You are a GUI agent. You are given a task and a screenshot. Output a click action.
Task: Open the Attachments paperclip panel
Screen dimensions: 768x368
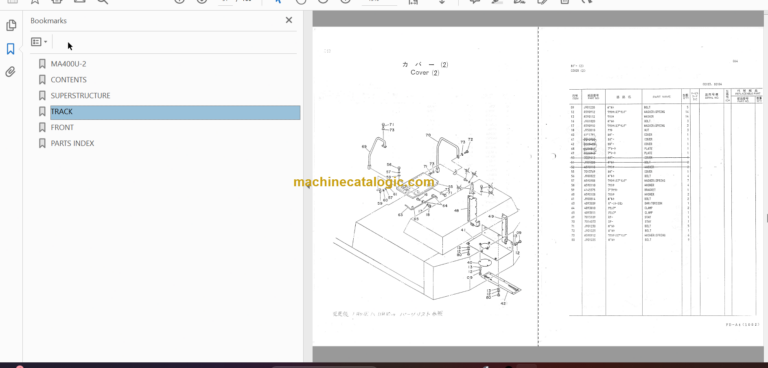click(x=10, y=72)
